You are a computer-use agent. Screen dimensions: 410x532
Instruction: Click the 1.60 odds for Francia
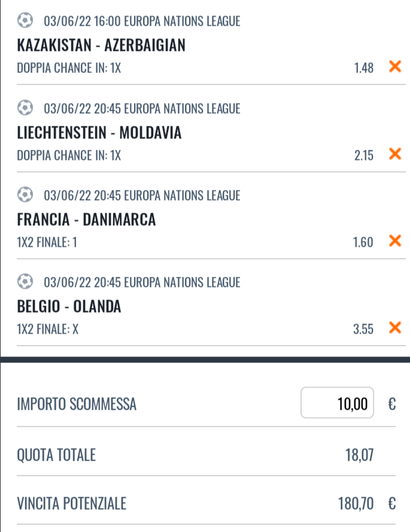click(363, 242)
